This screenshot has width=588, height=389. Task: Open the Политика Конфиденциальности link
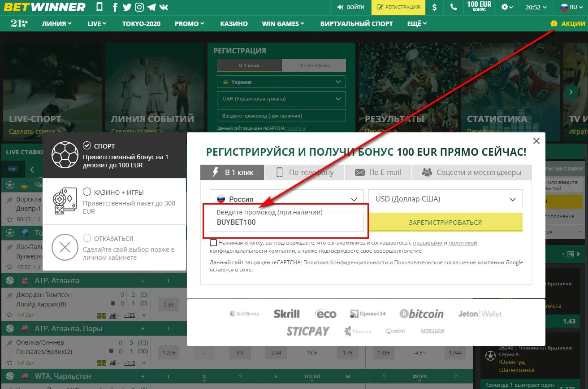[346, 262]
